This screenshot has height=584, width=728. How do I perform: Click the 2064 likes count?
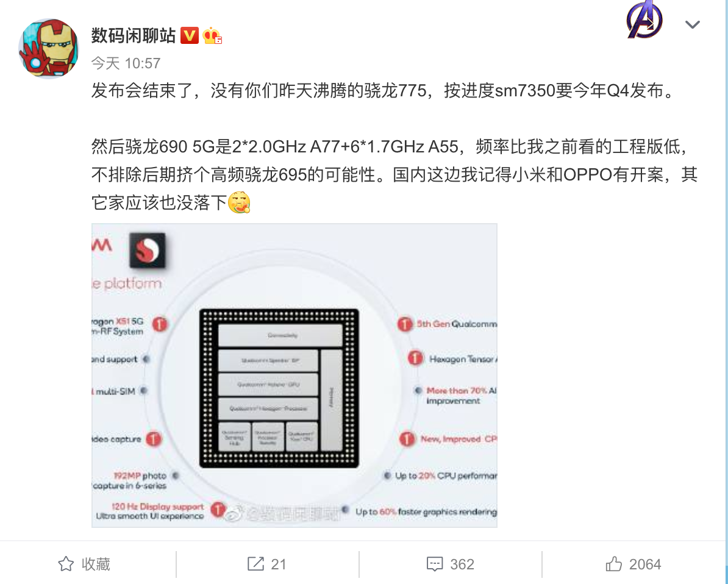coord(645,564)
